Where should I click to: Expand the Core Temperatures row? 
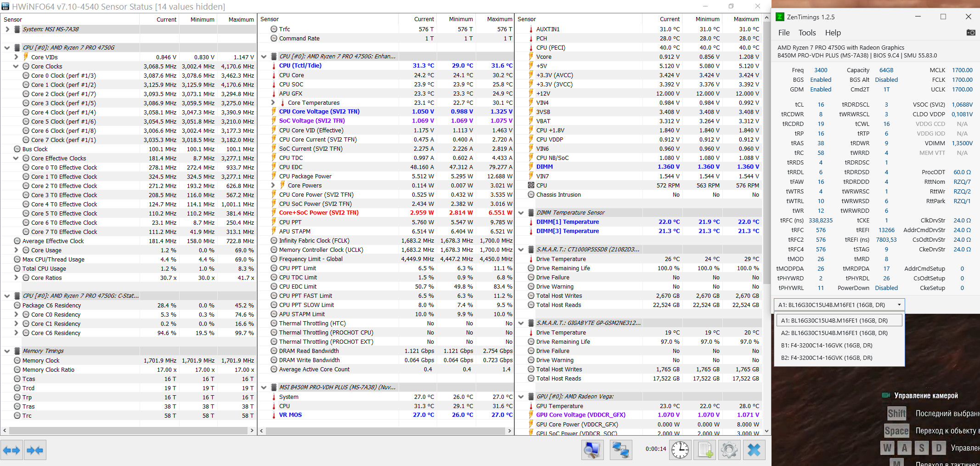pyautogui.click(x=273, y=102)
